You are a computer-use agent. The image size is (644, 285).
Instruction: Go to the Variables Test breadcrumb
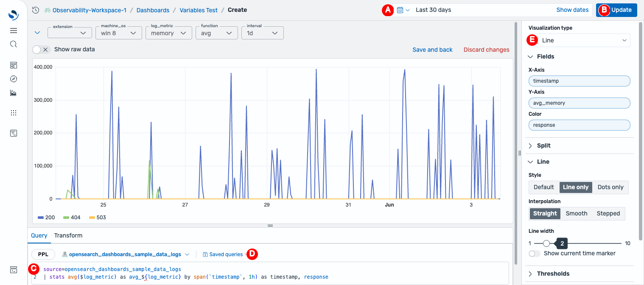(199, 10)
